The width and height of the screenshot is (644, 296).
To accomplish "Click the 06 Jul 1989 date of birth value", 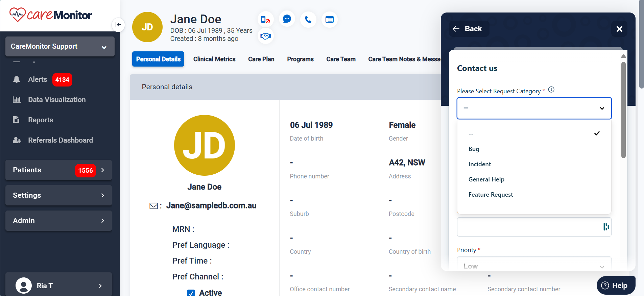I will click(311, 125).
